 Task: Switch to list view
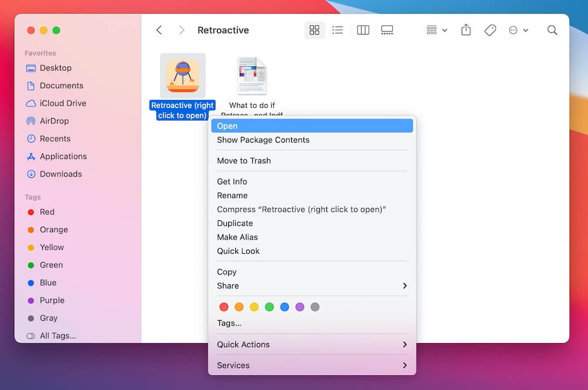point(338,30)
